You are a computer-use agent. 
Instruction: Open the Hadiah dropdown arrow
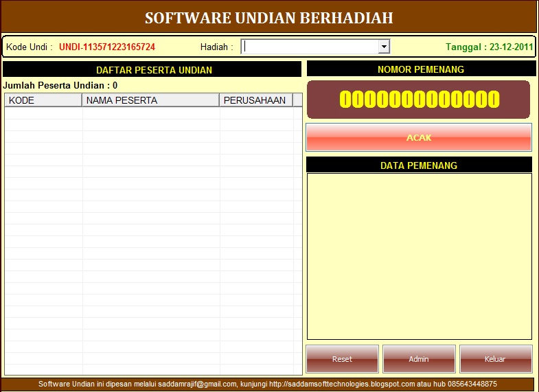pyautogui.click(x=384, y=47)
